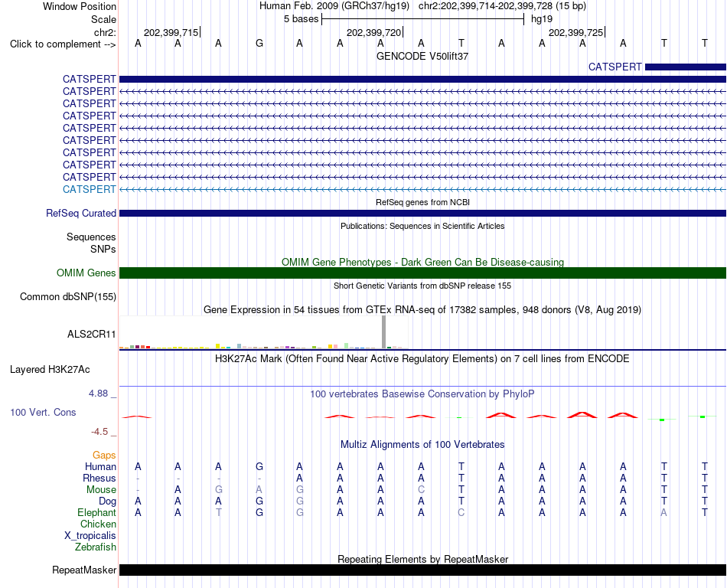Click the Mouse species label
The image size is (727, 588).
(101, 490)
